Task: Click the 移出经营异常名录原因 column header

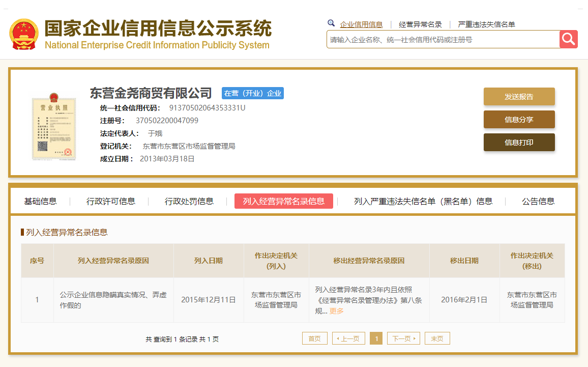Action: [369, 261]
